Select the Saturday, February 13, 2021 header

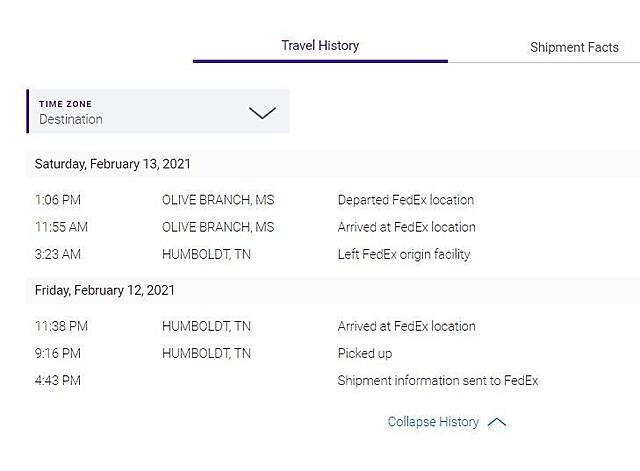[113, 164]
